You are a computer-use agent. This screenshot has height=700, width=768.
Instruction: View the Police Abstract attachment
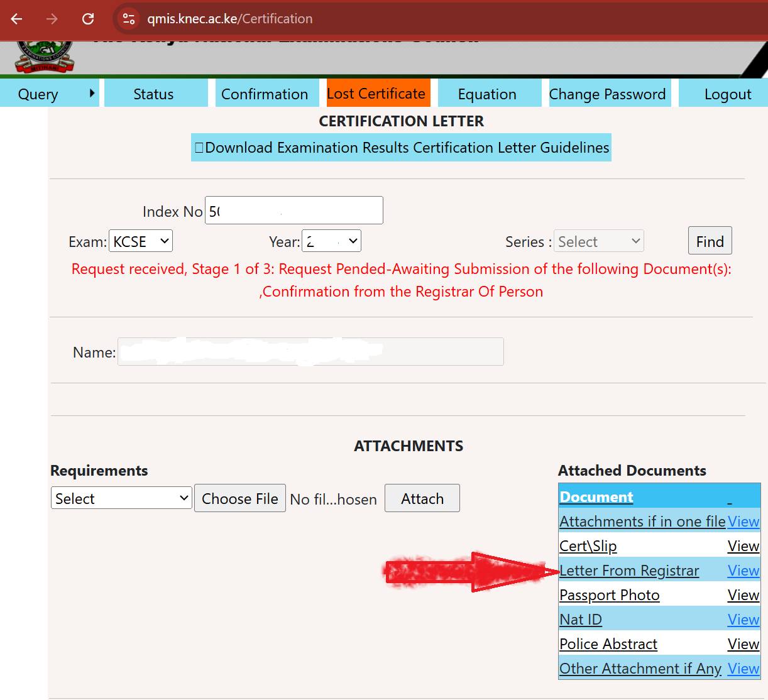[x=743, y=643]
